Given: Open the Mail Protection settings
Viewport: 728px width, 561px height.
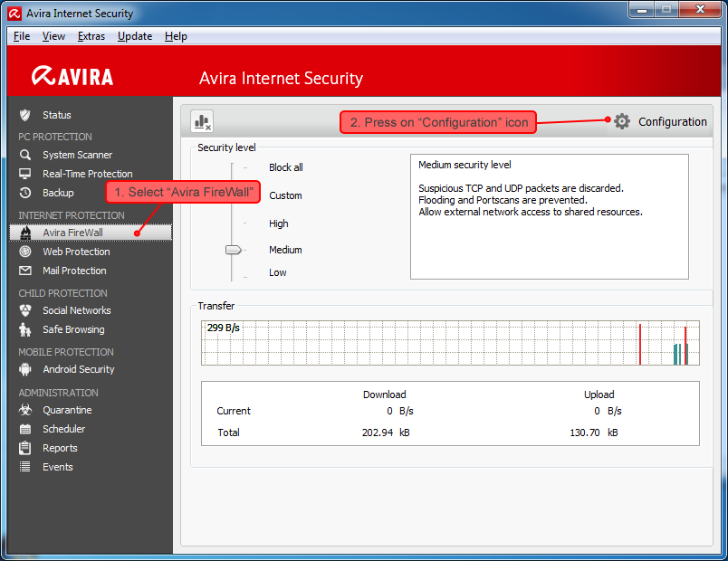Looking at the screenshot, I should 74,271.
